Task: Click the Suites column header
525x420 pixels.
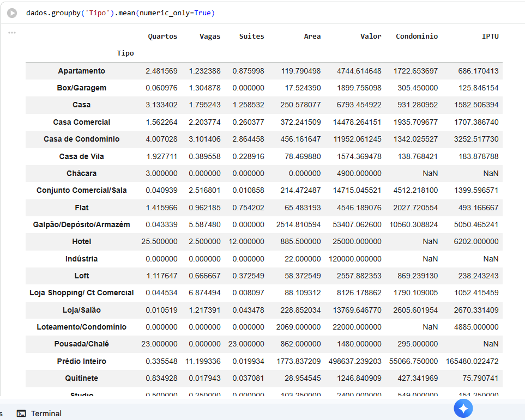Action: pyautogui.click(x=251, y=36)
